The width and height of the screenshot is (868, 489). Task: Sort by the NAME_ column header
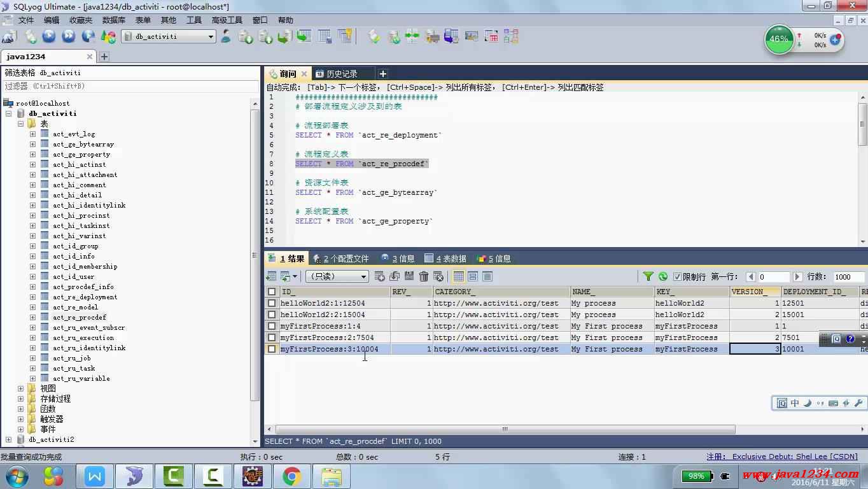coord(612,292)
